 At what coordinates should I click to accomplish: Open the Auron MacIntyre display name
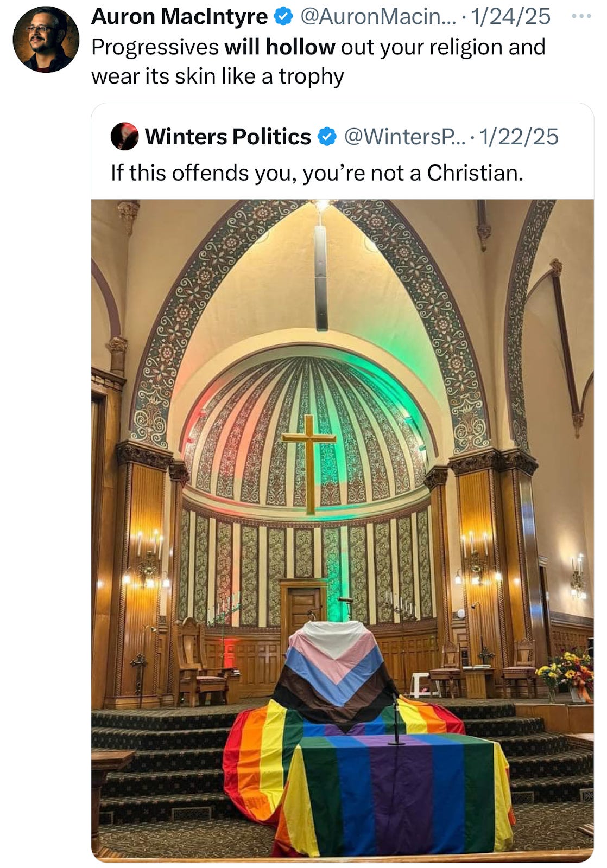point(180,17)
